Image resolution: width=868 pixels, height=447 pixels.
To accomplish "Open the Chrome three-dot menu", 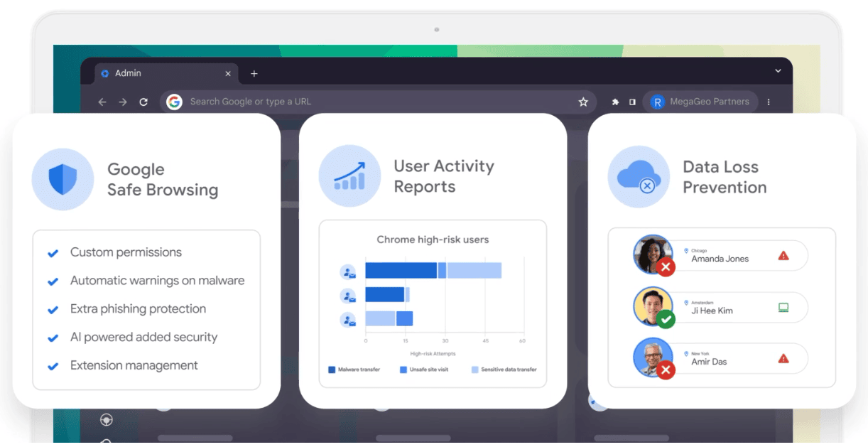I will (769, 102).
